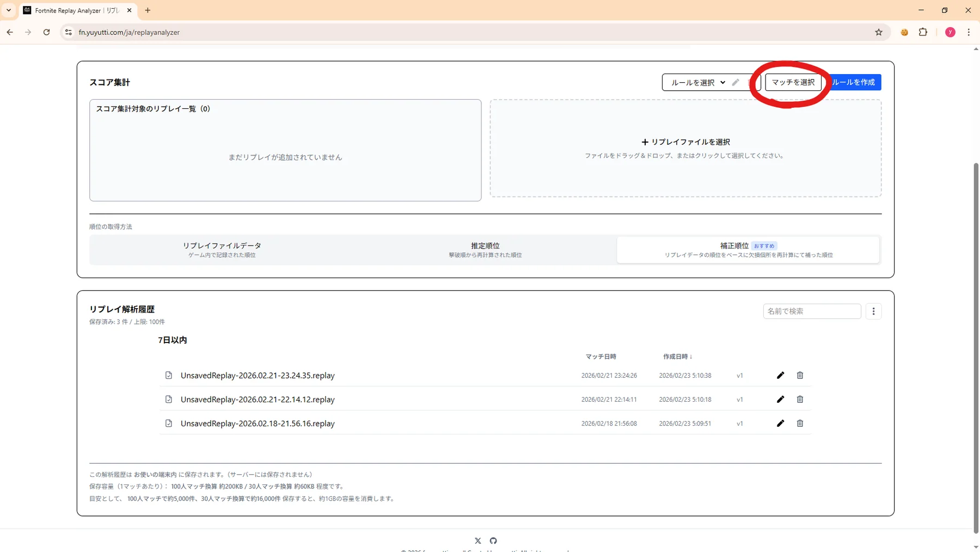Click the edit pencil for the 02.18-21.56.16 replay
The width and height of the screenshot is (980, 552).
[x=780, y=423]
